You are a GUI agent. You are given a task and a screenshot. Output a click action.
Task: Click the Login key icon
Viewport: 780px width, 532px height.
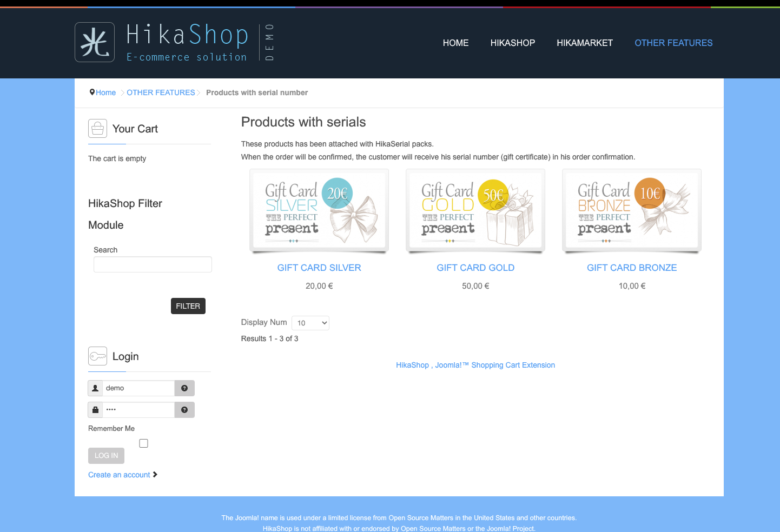coord(97,356)
